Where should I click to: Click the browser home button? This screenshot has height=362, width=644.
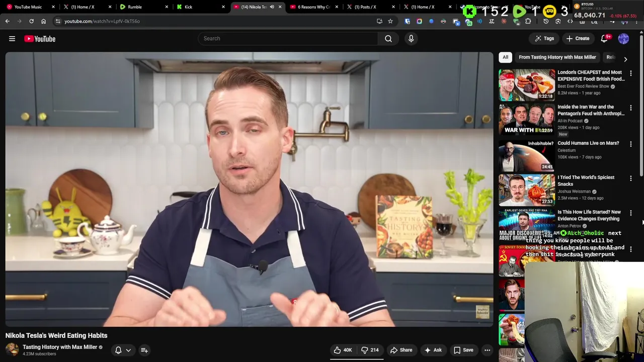pos(43,21)
